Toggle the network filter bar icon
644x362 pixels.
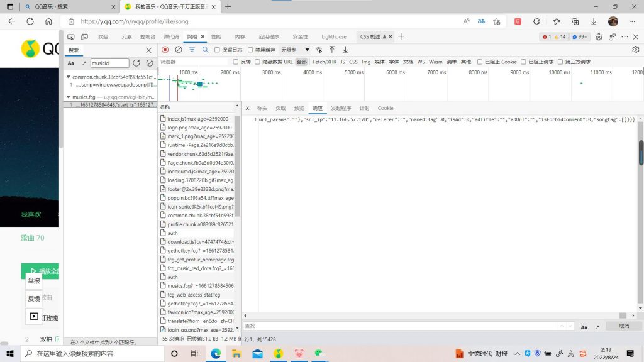click(x=192, y=50)
